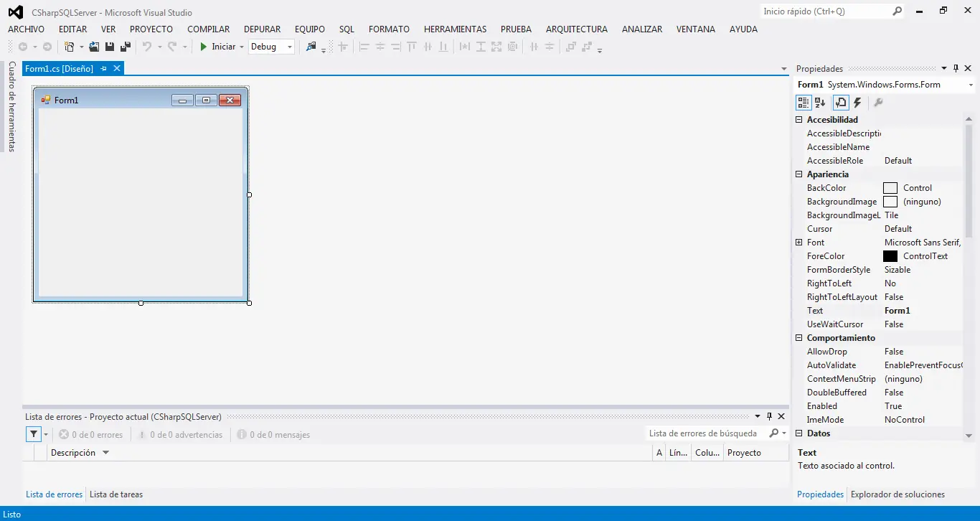The width and height of the screenshot is (980, 521).
Task: Click the BackgroundImage preview swatch
Action: (x=890, y=202)
